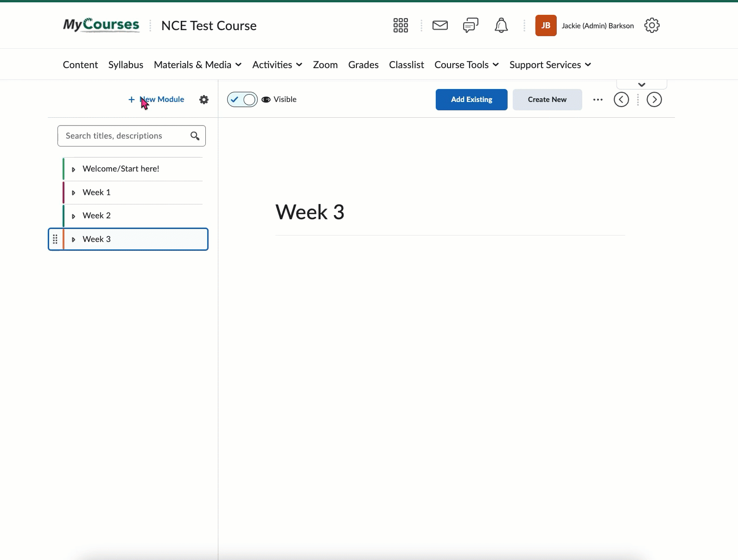Open the message alerts envelope icon
Screen dimensions: 738x560
click(440, 25)
